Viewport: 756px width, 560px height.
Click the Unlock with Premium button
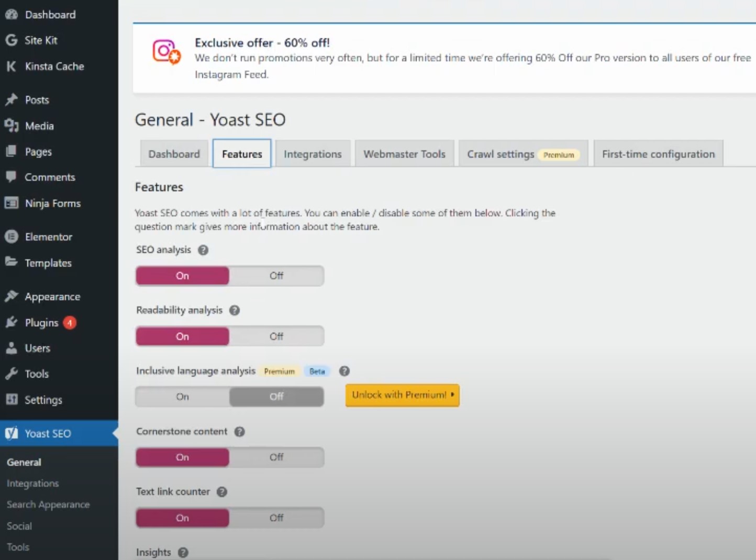(x=402, y=395)
